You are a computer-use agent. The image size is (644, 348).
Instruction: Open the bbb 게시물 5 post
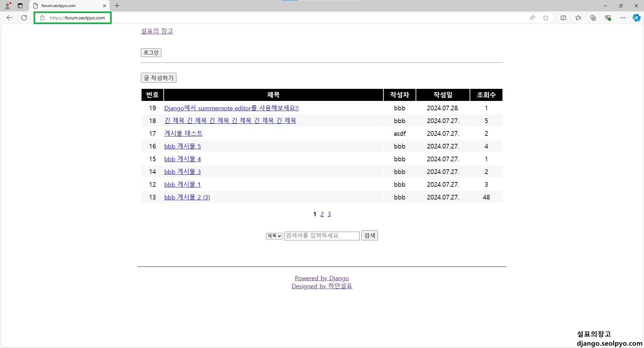pos(182,146)
